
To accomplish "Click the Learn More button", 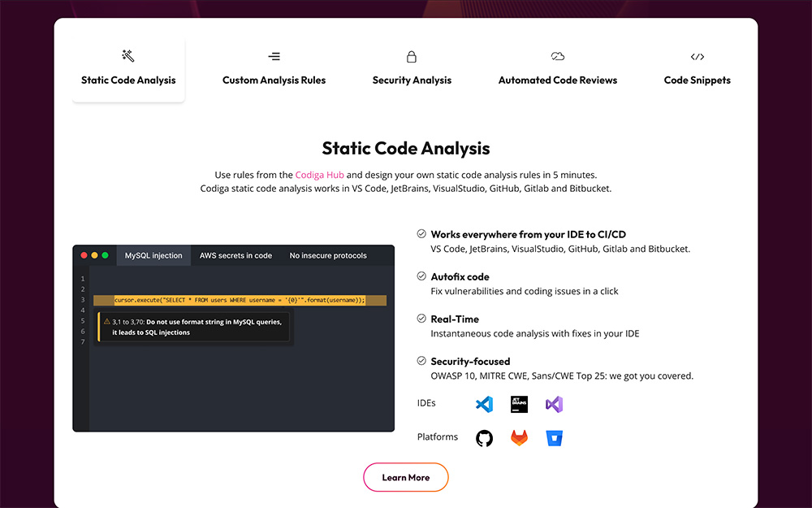I will coord(405,477).
